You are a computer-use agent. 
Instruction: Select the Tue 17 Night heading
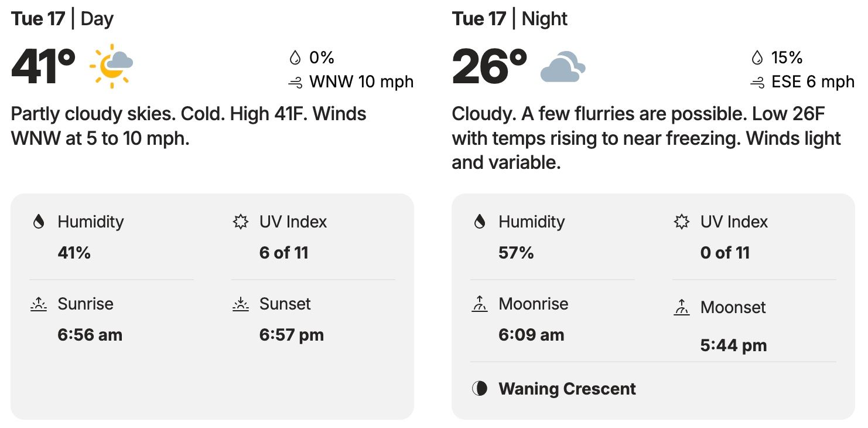tap(510, 19)
